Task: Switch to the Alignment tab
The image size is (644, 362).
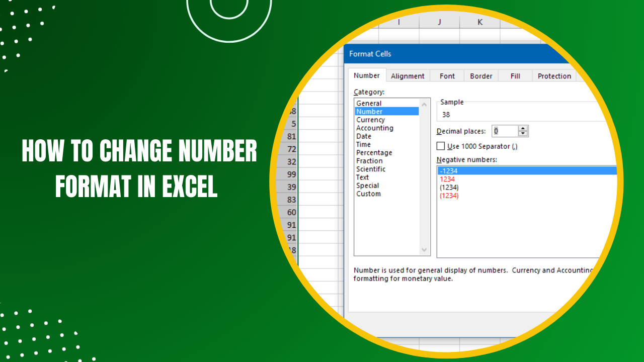Action: point(408,75)
